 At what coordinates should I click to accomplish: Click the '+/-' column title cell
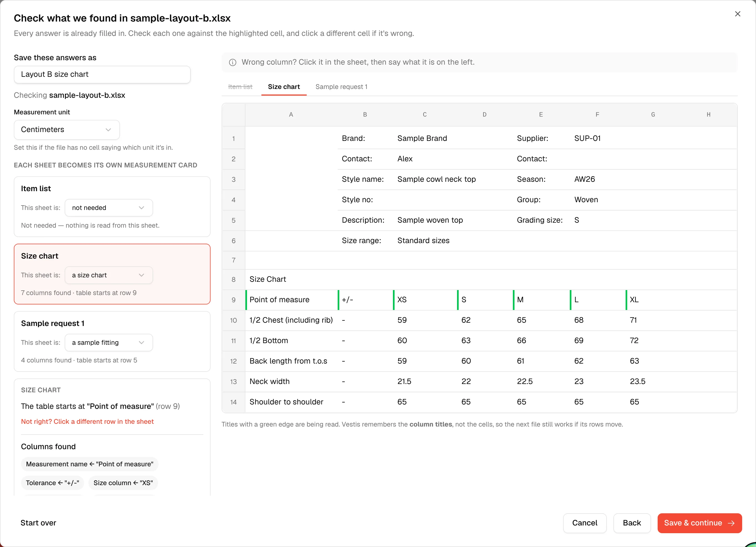pos(366,300)
